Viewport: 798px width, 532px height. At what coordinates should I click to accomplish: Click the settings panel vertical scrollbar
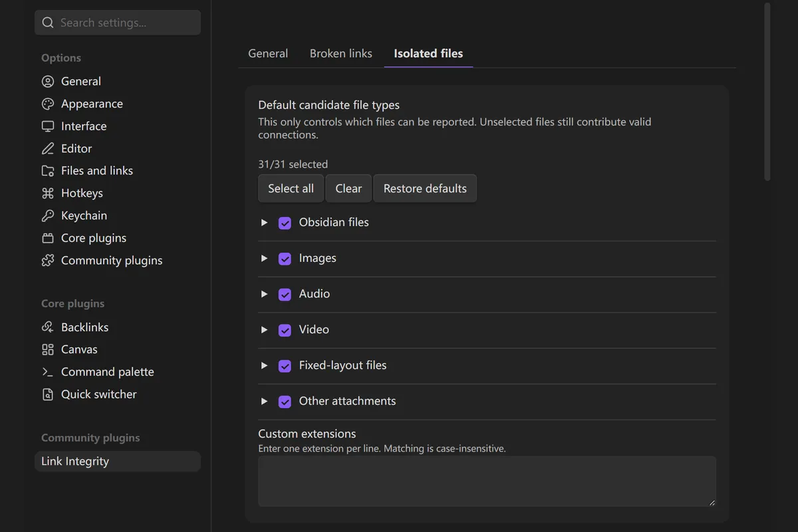click(767, 92)
